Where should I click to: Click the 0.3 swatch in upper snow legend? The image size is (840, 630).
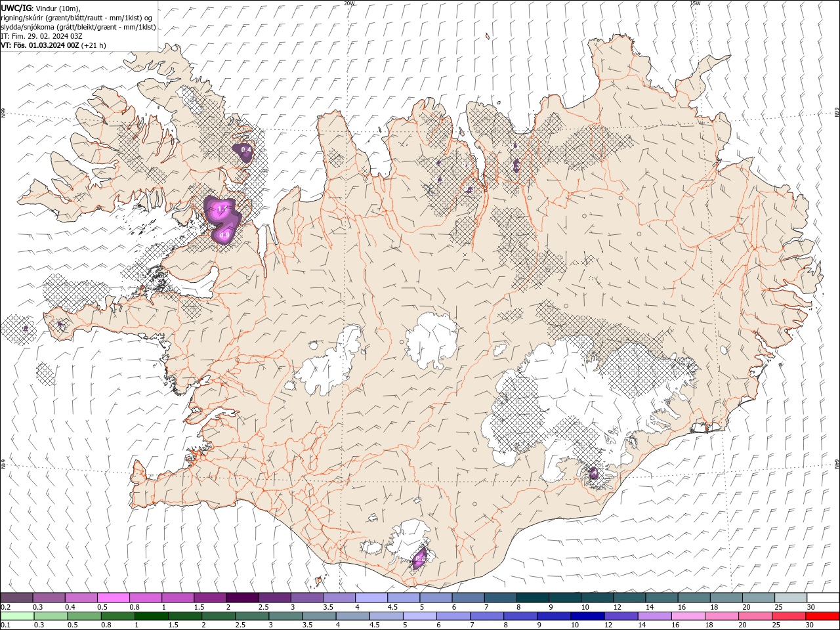pyautogui.click(x=49, y=598)
